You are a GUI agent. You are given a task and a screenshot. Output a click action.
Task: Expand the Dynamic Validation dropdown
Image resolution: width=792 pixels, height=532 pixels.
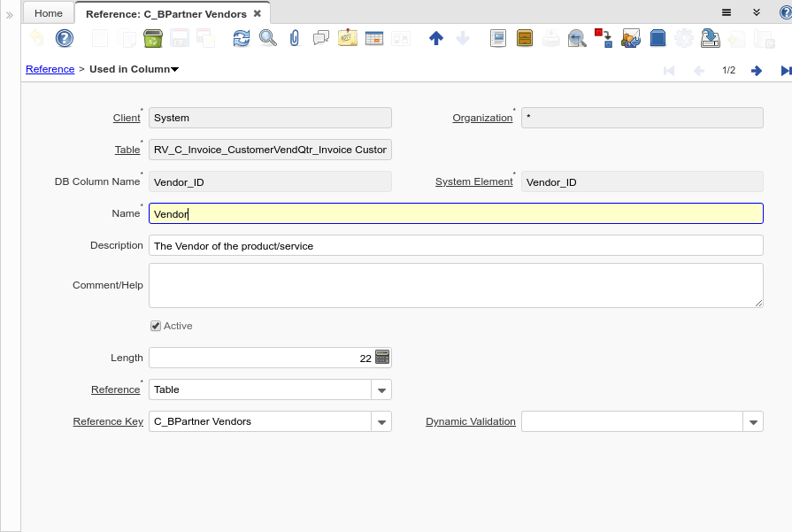(x=753, y=421)
